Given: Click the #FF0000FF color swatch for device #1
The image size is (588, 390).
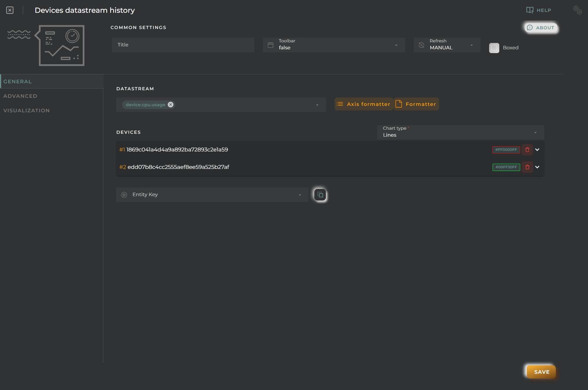Looking at the screenshot, I should click(506, 150).
